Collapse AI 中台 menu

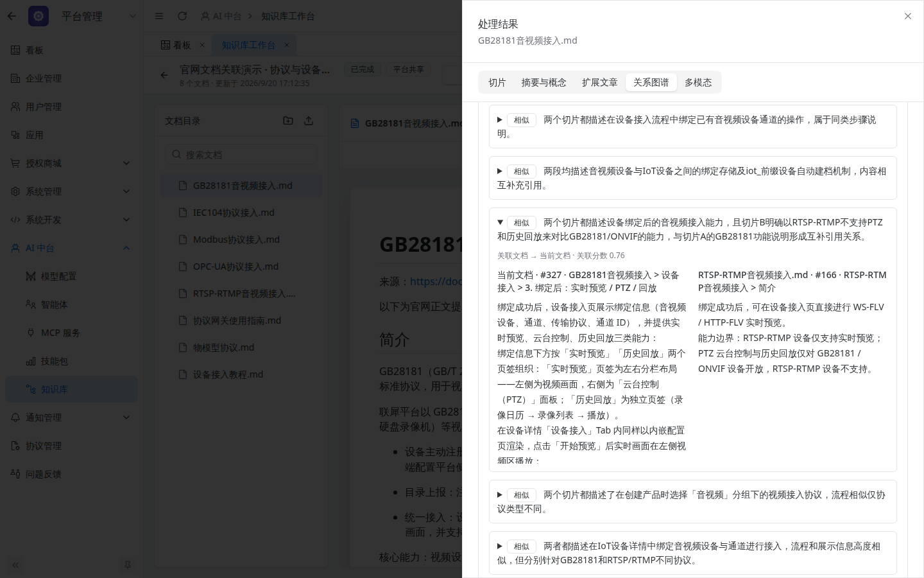[x=71, y=248]
